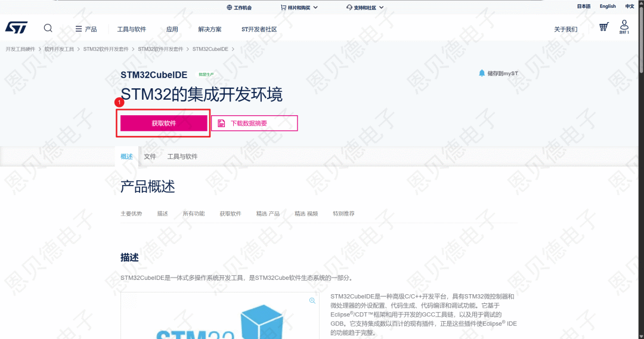The image size is (644, 339).
Task: Select the 概述 tab
Action: click(x=126, y=156)
